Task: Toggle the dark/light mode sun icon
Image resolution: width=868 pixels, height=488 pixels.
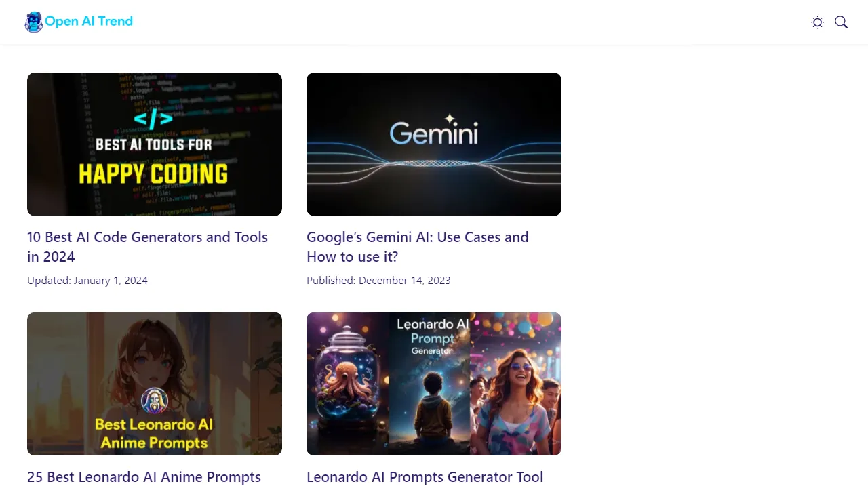Action: point(818,22)
